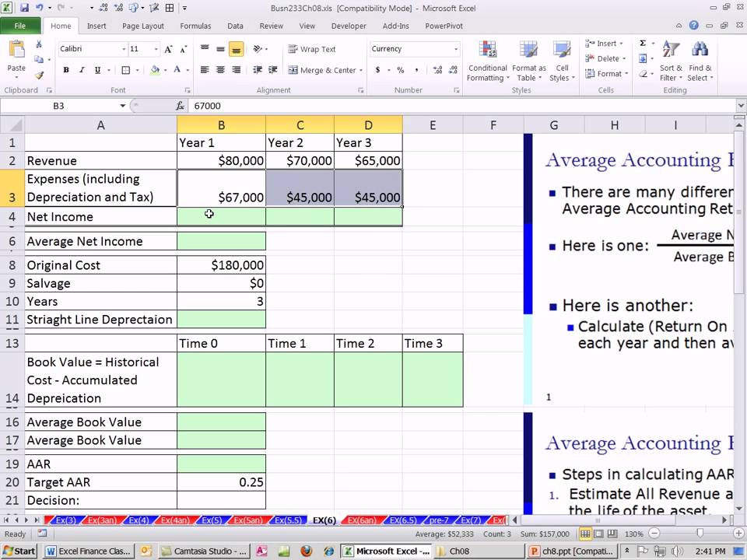Click the Decrease Font Size icon
The height and width of the screenshot is (560, 747).
(x=184, y=49)
